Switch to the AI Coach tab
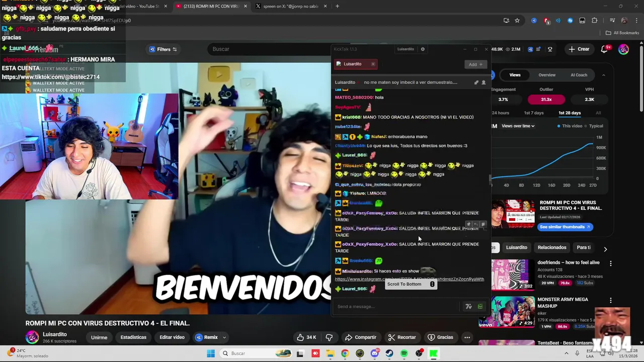 [x=579, y=75]
